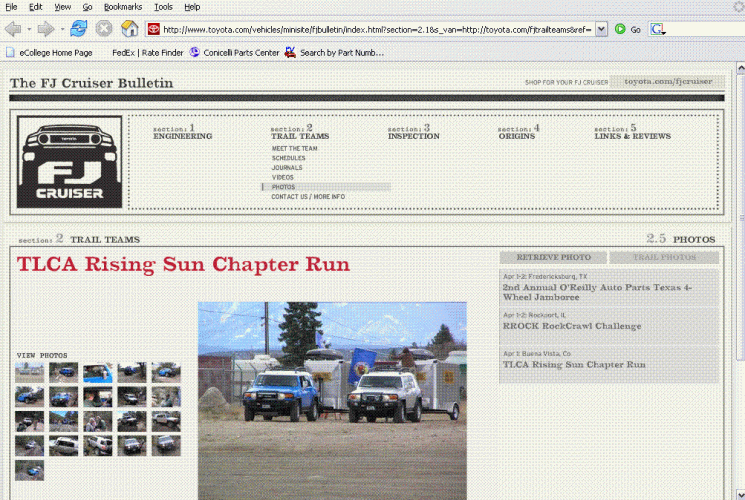Open section 3 Inspection
This screenshot has height=500, width=745.
(x=413, y=132)
